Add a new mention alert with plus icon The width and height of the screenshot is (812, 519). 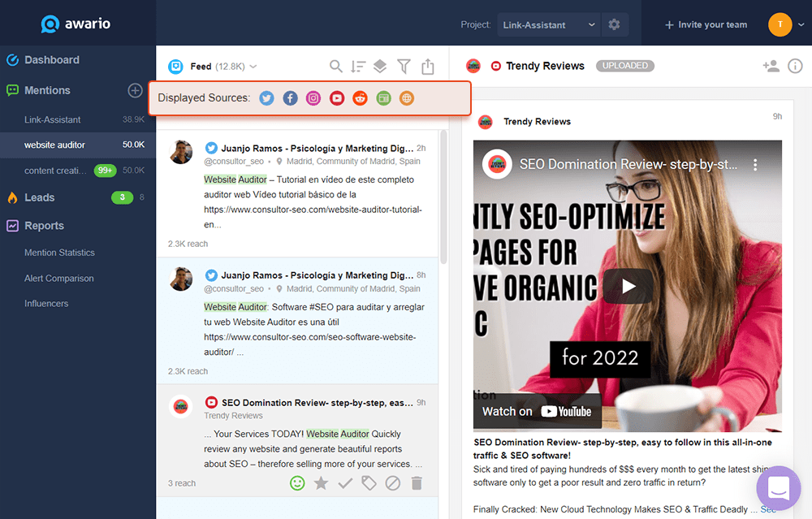pos(135,90)
